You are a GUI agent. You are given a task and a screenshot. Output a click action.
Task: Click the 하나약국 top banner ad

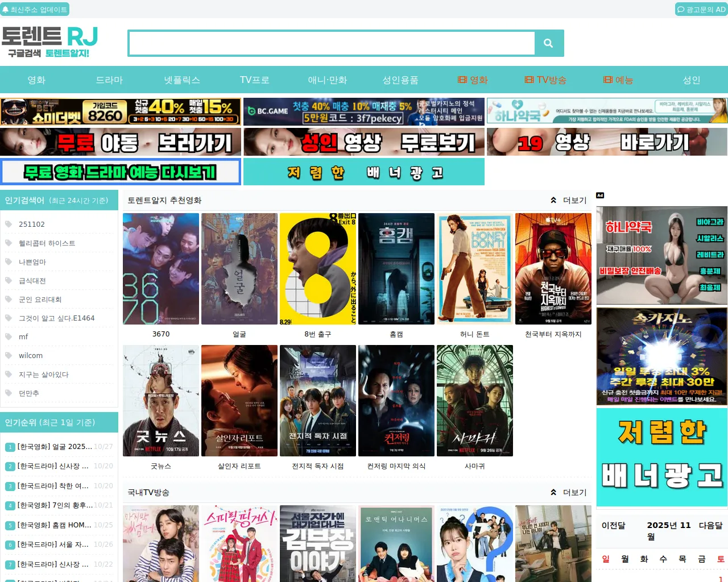[x=607, y=111]
